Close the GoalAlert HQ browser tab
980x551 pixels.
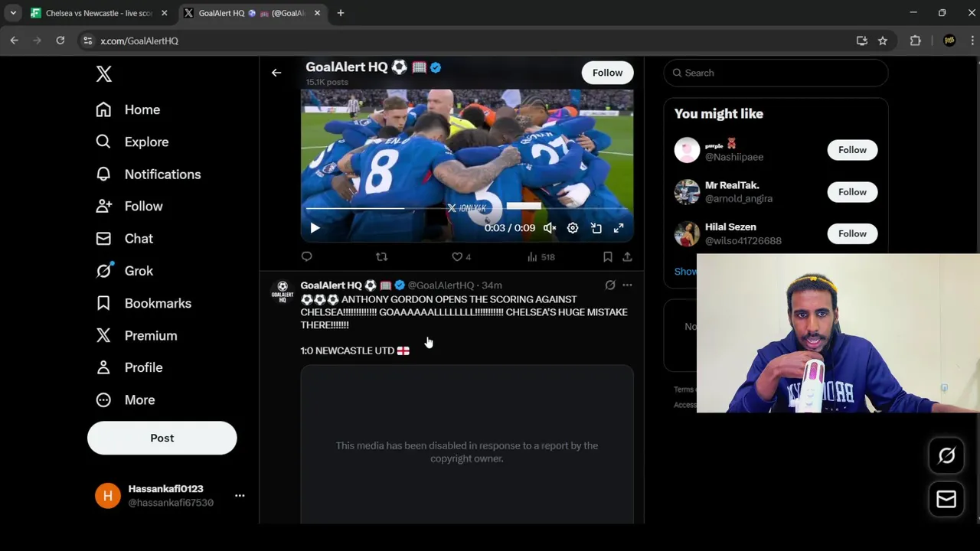pos(317,13)
